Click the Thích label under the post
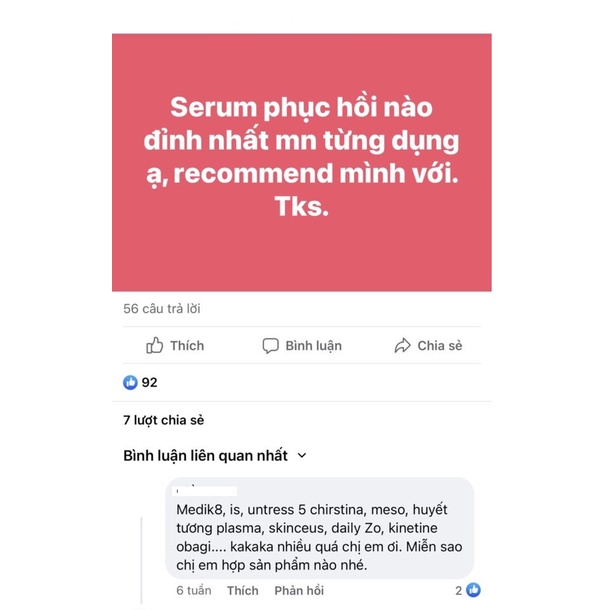 [x=187, y=345]
